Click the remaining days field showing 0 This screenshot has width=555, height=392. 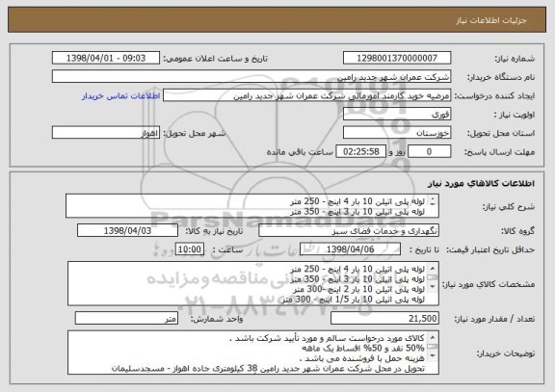429,152
